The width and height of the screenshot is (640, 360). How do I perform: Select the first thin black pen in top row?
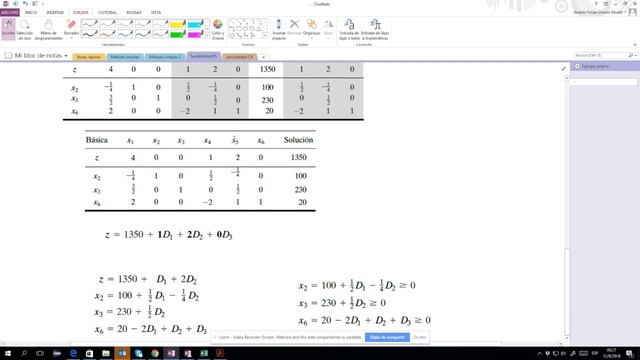89,24
